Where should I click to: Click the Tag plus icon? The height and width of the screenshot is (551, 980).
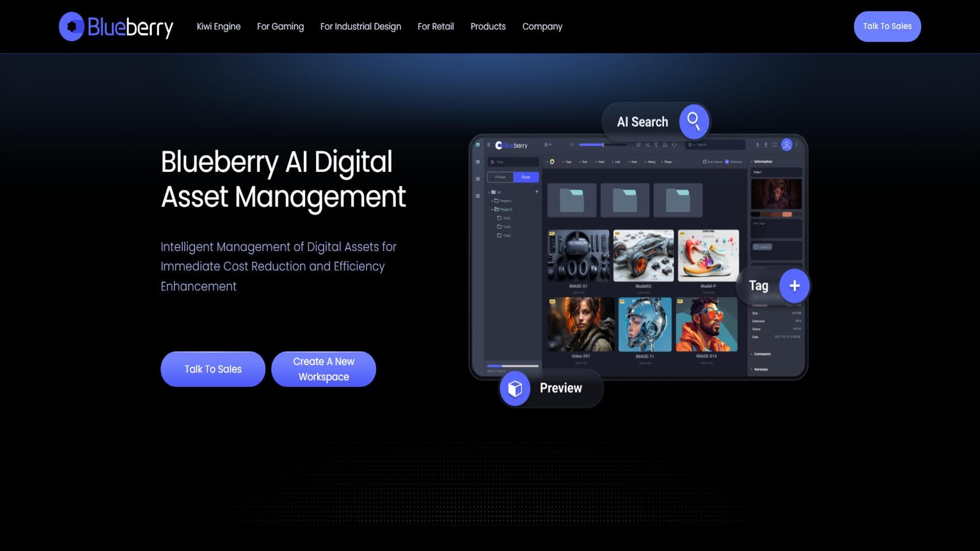(x=794, y=286)
